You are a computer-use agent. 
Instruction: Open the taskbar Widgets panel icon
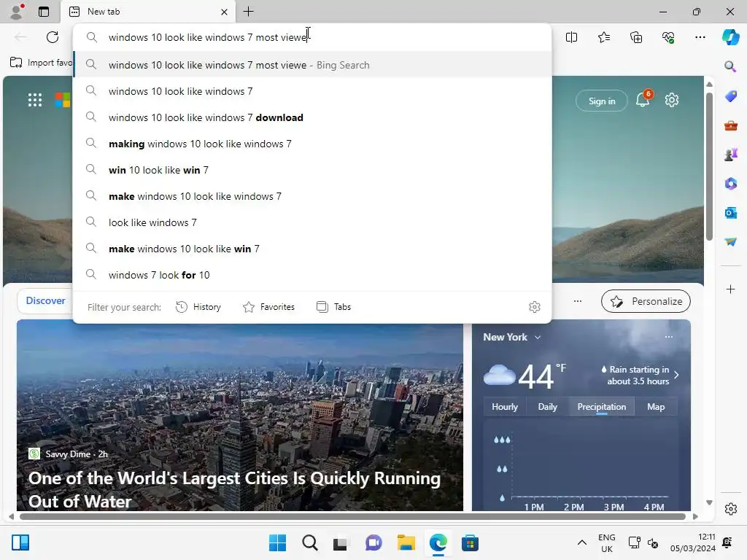[x=20, y=542]
